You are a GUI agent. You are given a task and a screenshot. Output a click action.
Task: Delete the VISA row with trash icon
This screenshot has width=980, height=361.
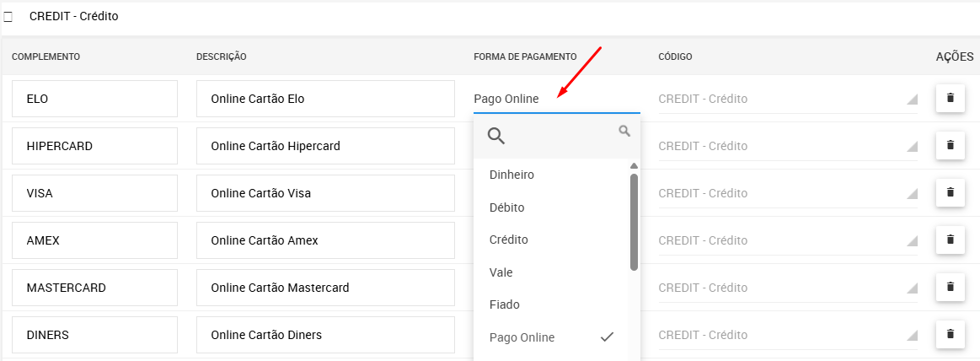[951, 192]
